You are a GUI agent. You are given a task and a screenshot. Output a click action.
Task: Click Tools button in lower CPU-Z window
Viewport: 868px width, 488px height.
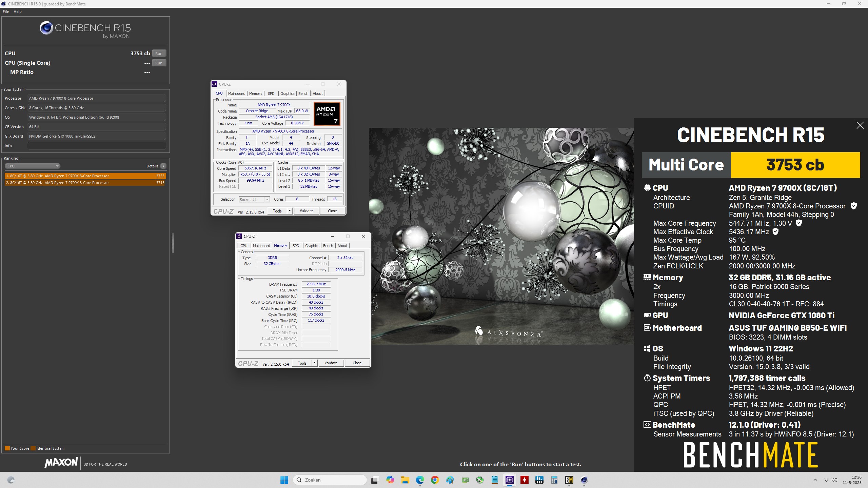302,363
